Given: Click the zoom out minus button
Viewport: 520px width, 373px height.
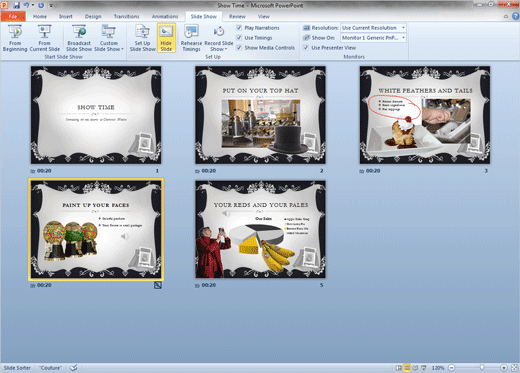Looking at the screenshot, I should pyautogui.click(x=452, y=368).
